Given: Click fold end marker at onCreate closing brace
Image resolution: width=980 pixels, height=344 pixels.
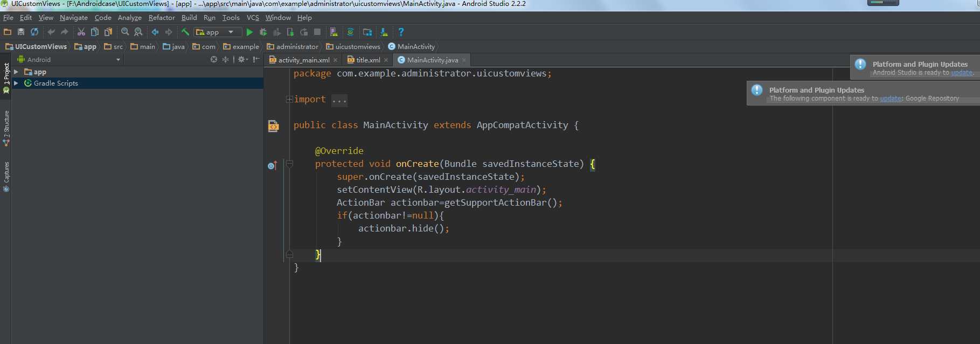Looking at the screenshot, I should (289, 254).
